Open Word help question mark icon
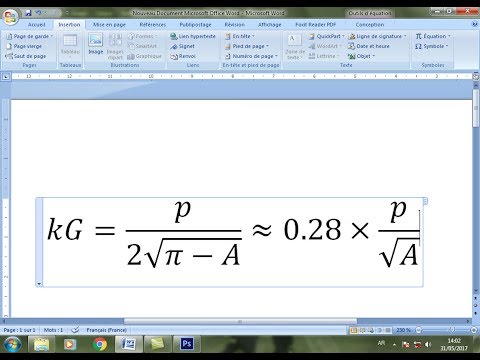This screenshot has height=360, width=480. click(475, 24)
